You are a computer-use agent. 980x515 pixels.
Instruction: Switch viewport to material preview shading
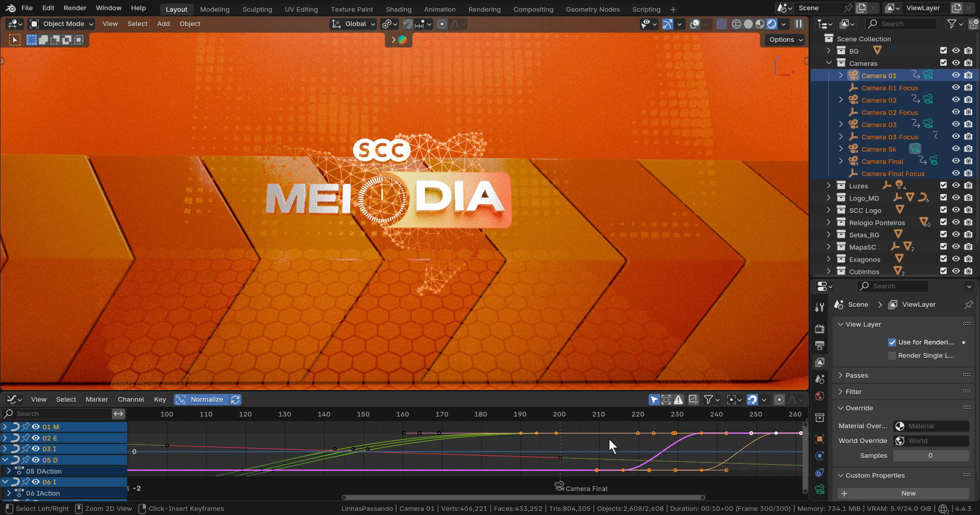(760, 24)
